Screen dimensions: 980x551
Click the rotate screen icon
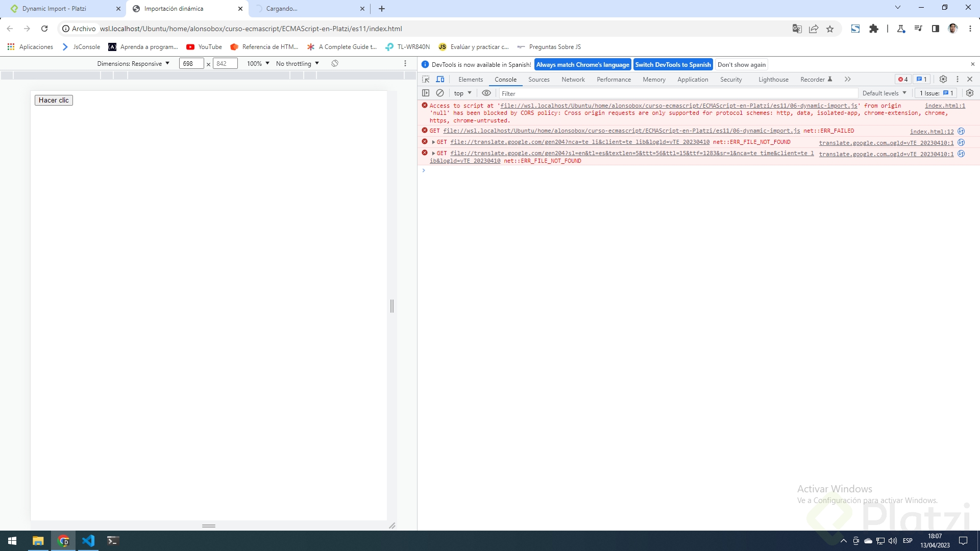(335, 63)
